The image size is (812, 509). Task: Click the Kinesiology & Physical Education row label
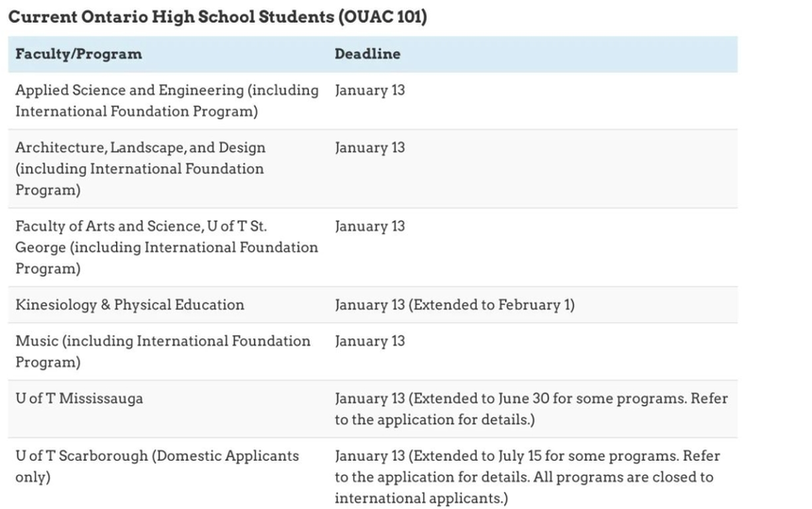pos(129,305)
